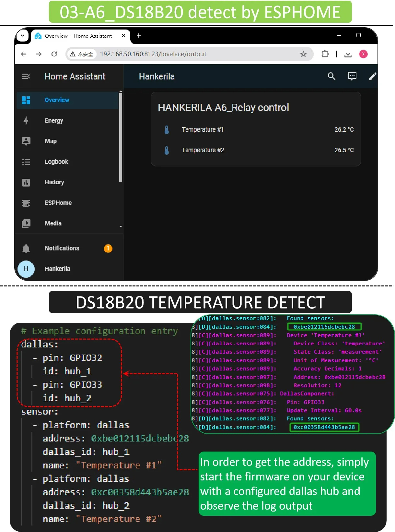The image size is (395, 532).
Task: Click the not-secure site warning badge
Action: [x=82, y=54]
